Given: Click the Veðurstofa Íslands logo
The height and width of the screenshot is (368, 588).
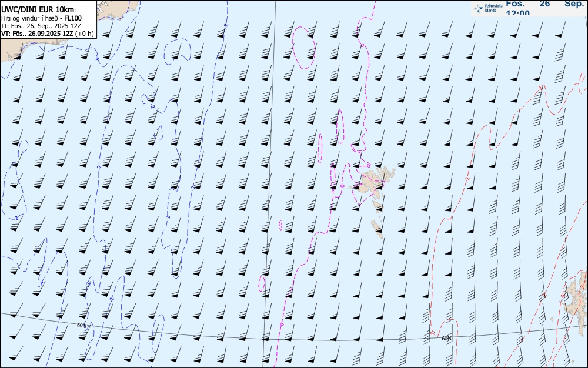Looking at the screenshot, I should tap(487, 8).
